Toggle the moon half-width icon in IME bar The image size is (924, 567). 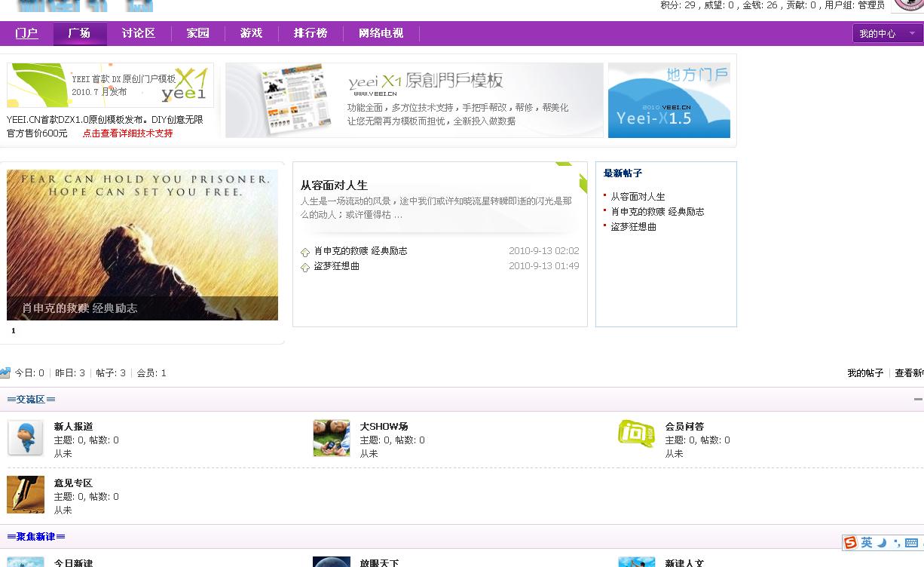click(x=882, y=543)
